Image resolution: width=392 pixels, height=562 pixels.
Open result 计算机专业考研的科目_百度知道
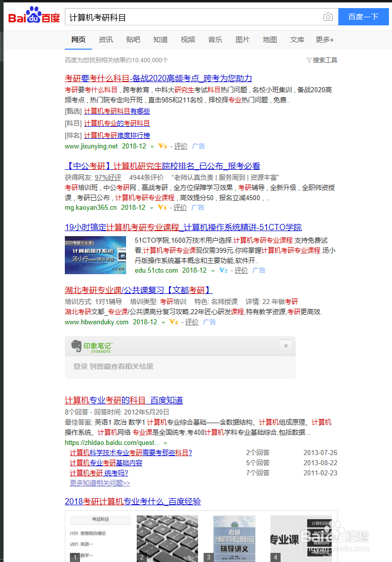[x=124, y=400]
